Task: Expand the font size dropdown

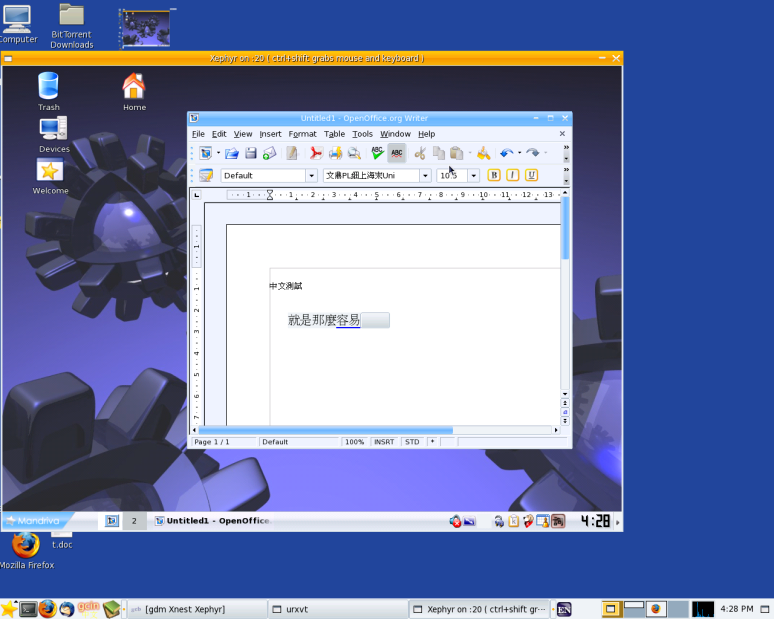Action: [x=474, y=176]
